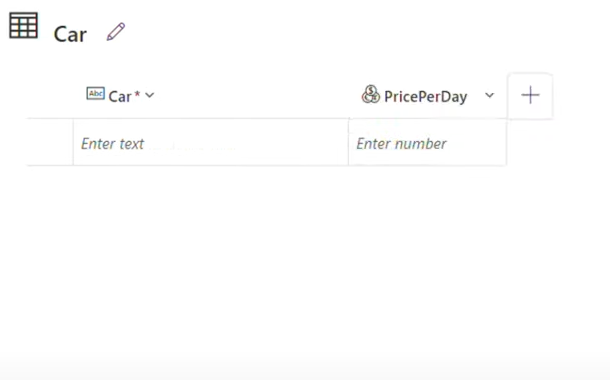Click the table grid icon beside Car
The height and width of the screenshot is (380, 610).
(23, 26)
